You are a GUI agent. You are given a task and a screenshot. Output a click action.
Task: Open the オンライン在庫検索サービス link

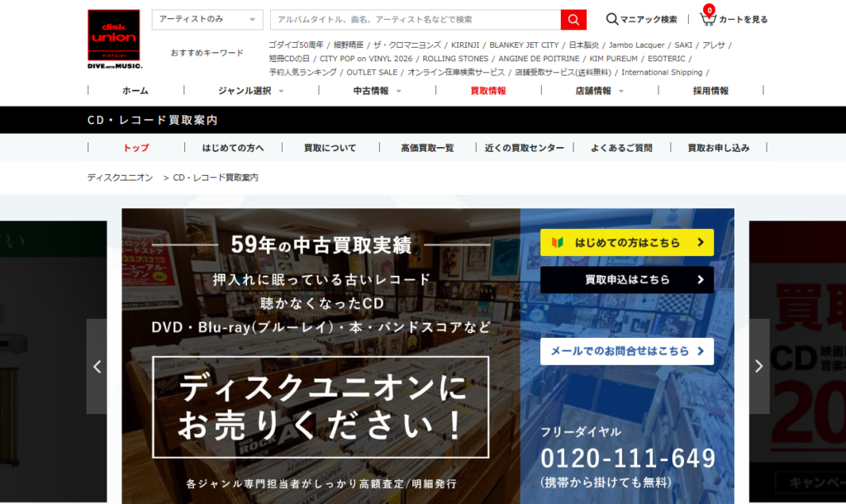456,72
